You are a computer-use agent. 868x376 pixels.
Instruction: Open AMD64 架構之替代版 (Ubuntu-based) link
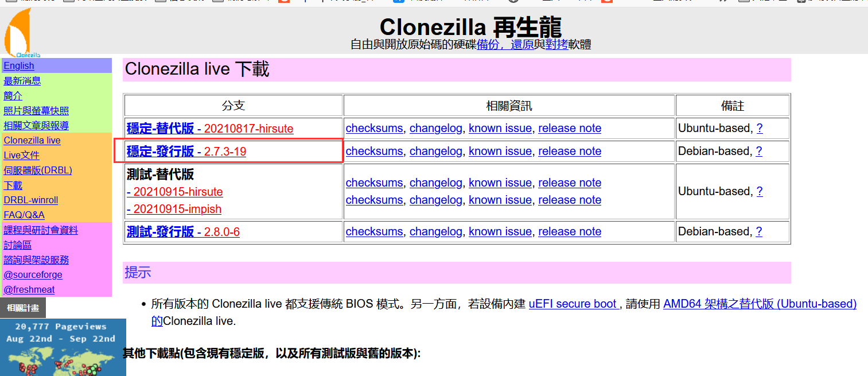coord(760,304)
